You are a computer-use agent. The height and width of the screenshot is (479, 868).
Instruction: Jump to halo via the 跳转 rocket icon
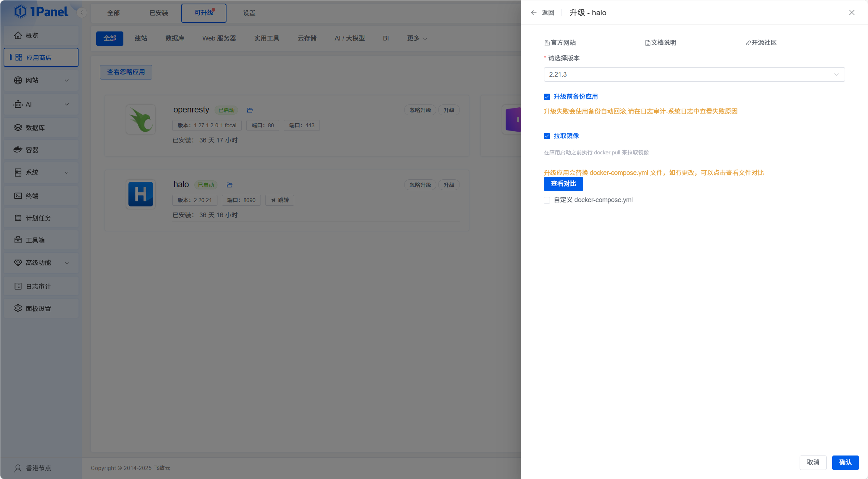(x=279, y=200)
